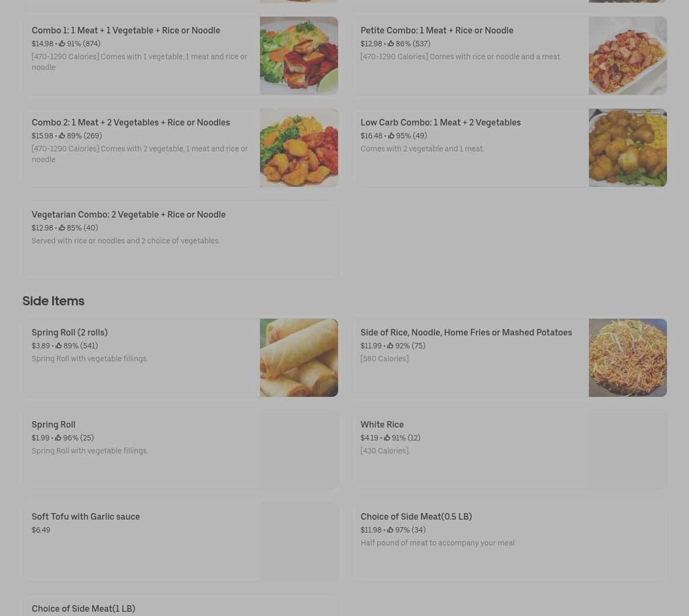This screenshot has width=689, height=616.
Task: Click Combo 2 chicken and broccoli photo
Action: [x=299, y=148]
